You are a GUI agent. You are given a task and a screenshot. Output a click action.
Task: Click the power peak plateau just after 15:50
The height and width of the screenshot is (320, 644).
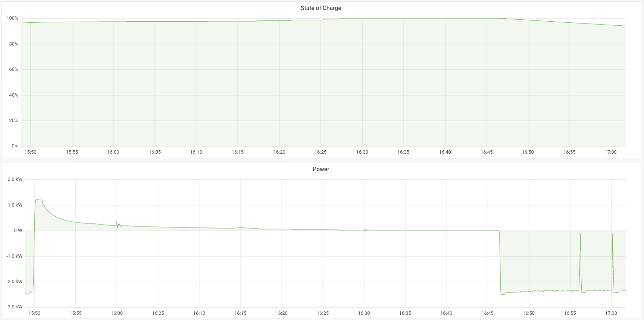pos(39,200)
